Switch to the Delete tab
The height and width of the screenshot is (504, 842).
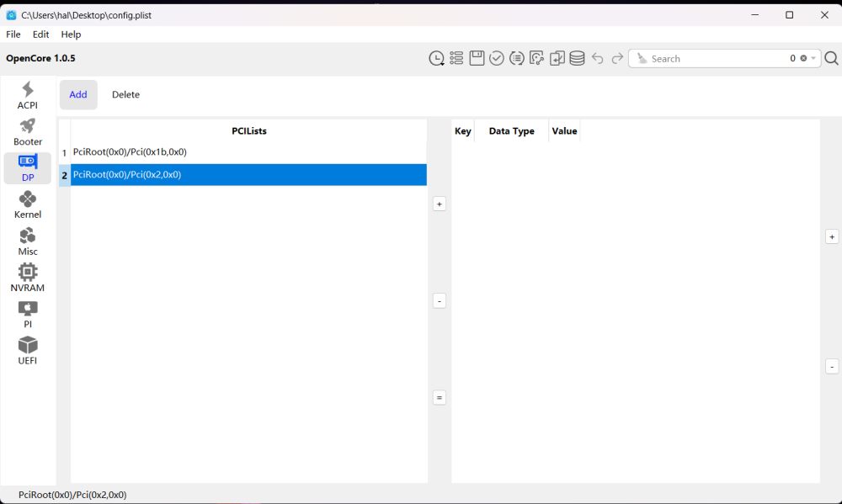click(125, 94)
